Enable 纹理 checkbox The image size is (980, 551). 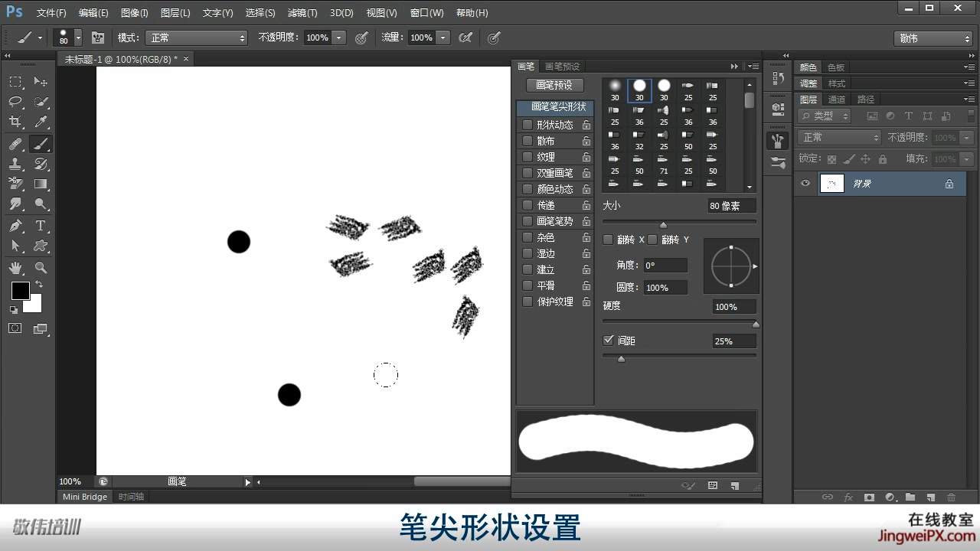tap(527, 157)
